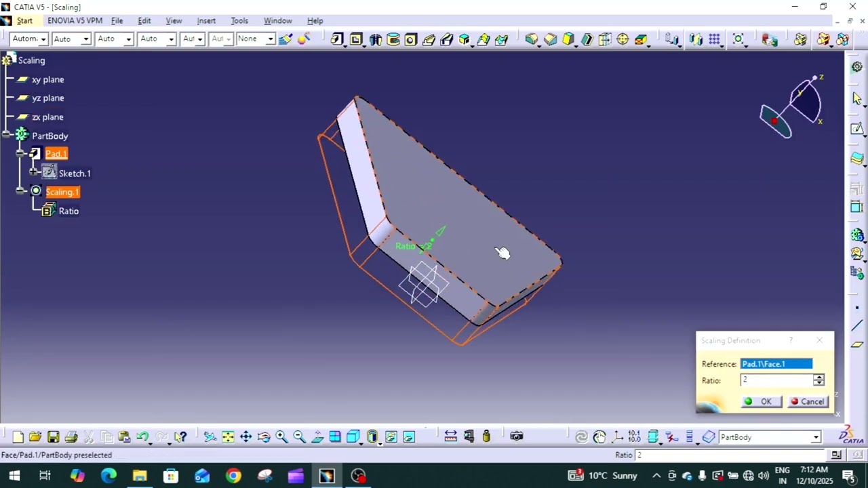Click the Zoom Out icon

299,437
